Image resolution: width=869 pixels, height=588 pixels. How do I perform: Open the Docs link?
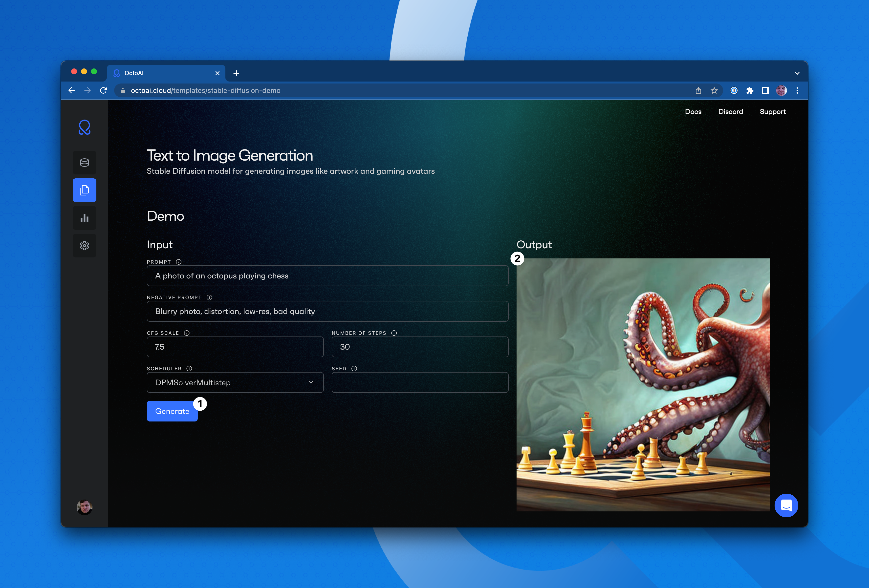pos(693,112)
